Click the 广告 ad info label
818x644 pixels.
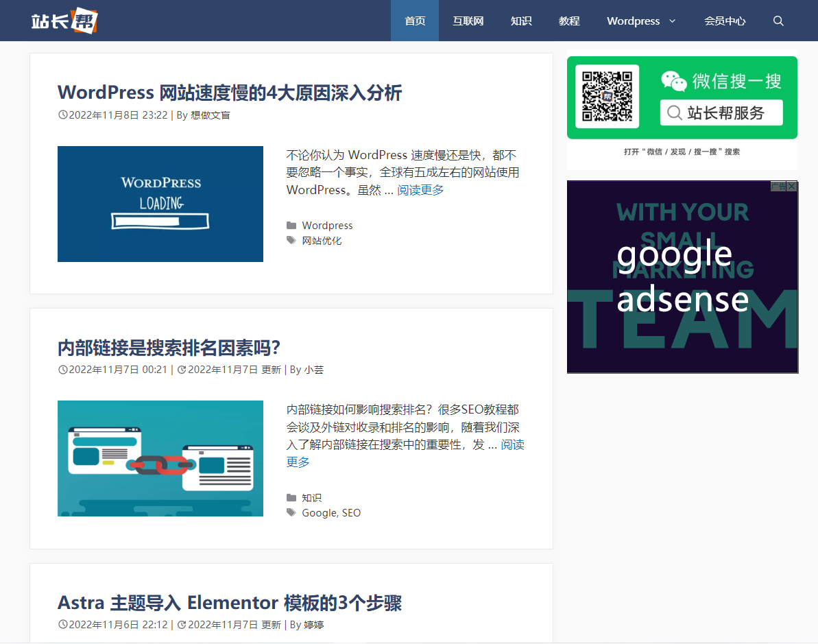point(778,187)
